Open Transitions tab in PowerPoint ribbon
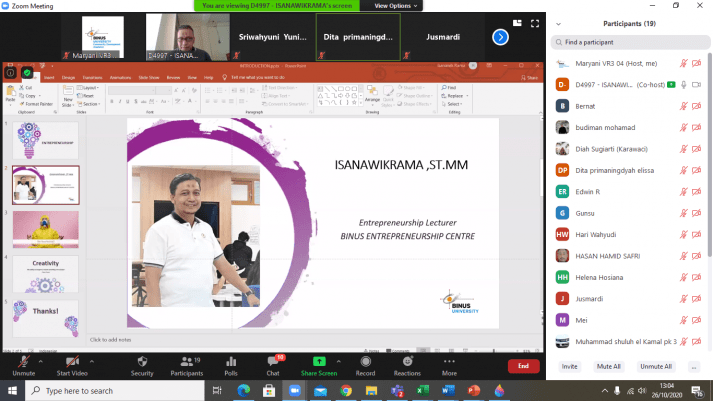 (x=92, y=78)
